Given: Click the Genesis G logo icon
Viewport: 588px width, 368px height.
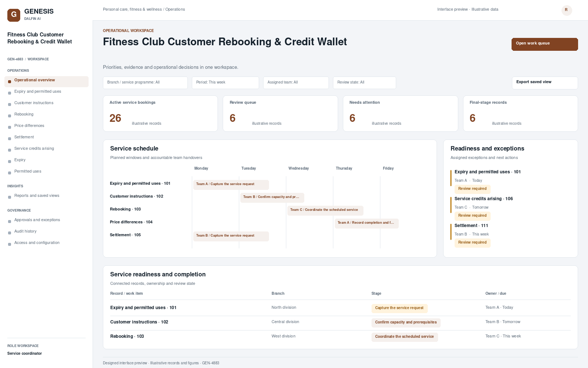Looking at the screenshot, I should click(x=14, y=15).
